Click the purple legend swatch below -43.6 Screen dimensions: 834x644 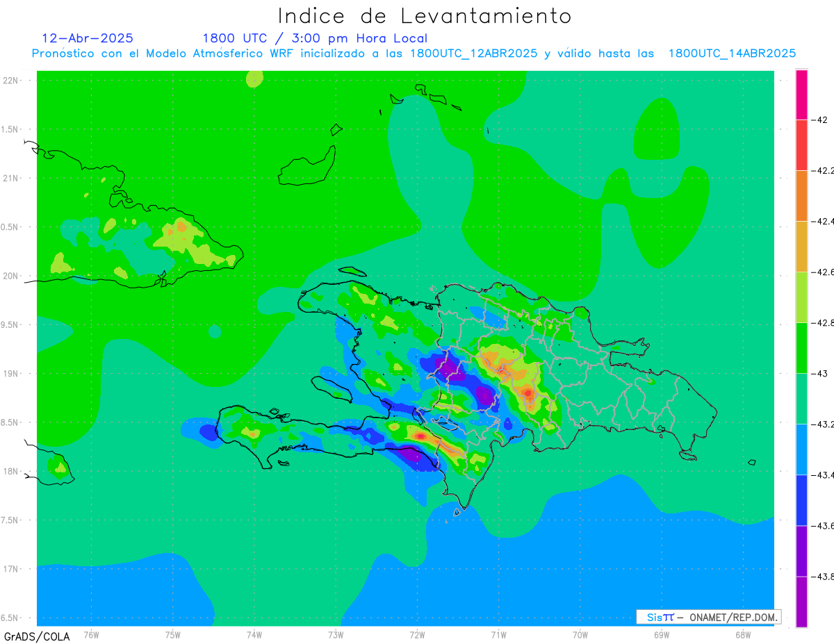801,550
